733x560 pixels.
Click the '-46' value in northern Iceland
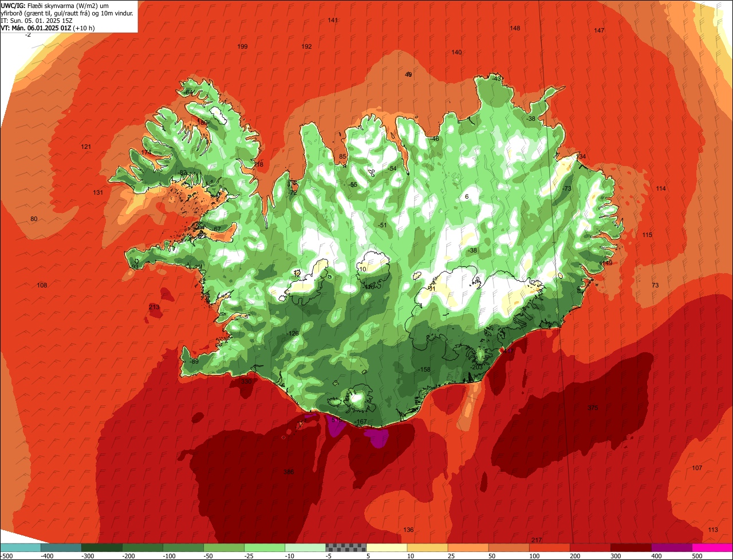tap(435, 139)
